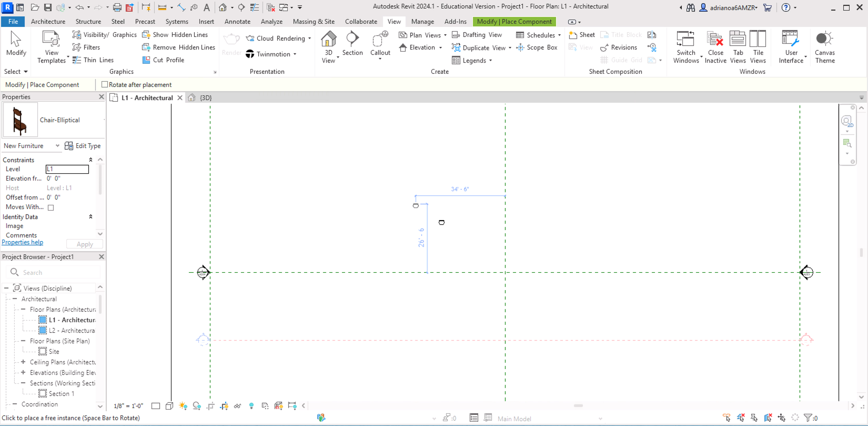The image size is (868, 426).
Task: Expand the Elevations (Building Elevation) node
Action: [23, 372]
